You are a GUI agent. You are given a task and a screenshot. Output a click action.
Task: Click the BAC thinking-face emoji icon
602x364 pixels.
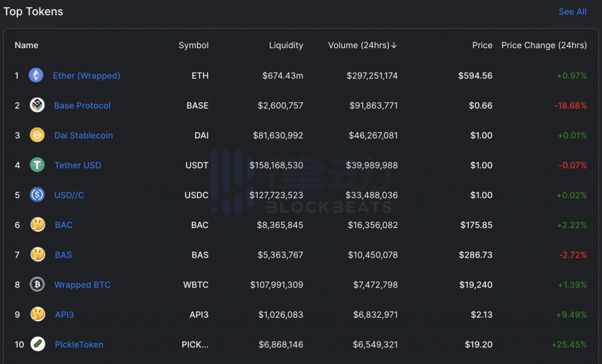coord(37,225)
